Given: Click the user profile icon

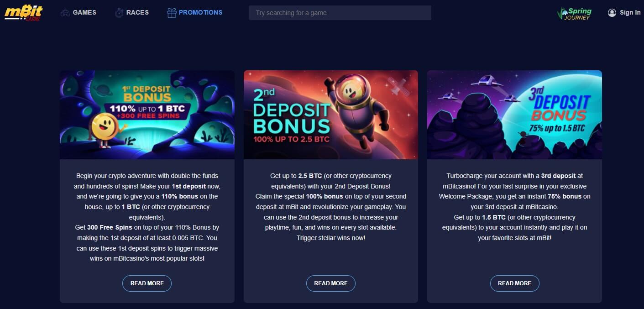Looking at the screenshot, I should (x=612, y=13).
